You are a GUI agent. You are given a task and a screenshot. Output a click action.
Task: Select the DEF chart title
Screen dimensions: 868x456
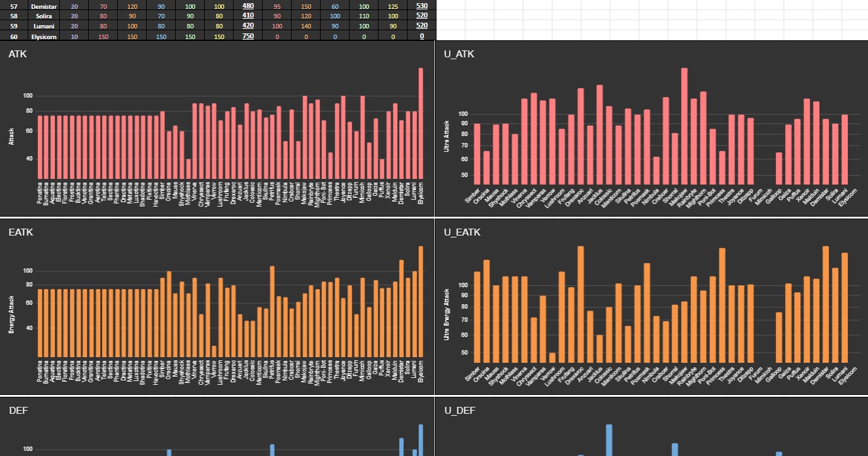18,411
